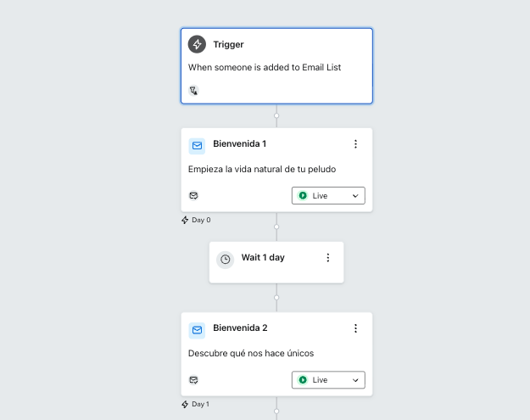Click the Bienvenida 1 email envelope icon
The height and width of the screenshot is (420, 530).
click(197, 145)
